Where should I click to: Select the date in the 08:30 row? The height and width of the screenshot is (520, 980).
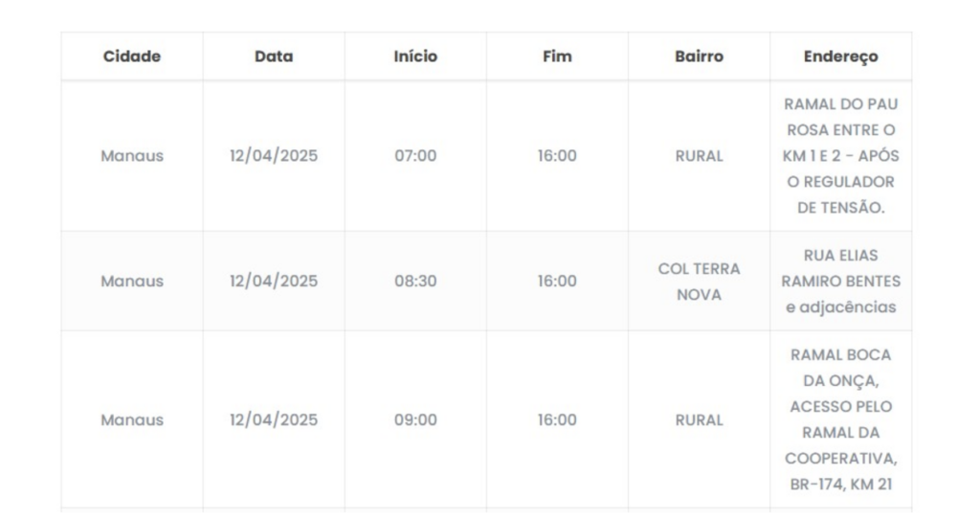(274, 282)
